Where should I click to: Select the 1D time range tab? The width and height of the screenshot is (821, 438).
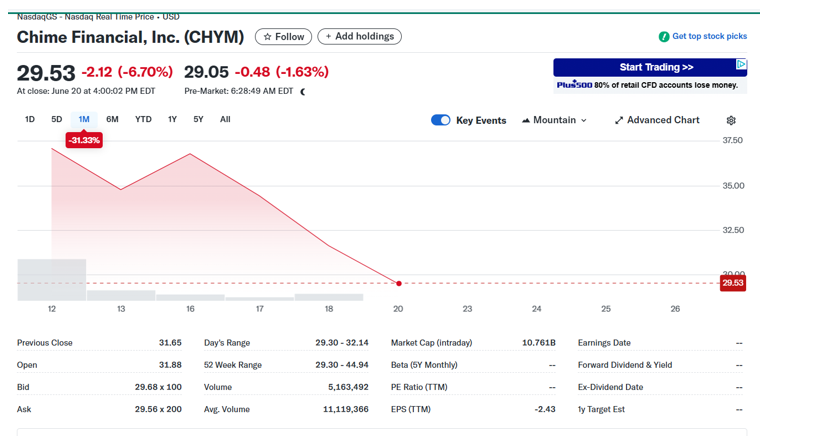(x=30, y=119)
